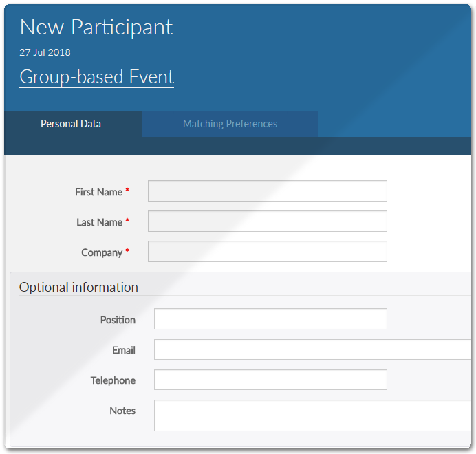Viewport: 476px width, 454px height.
Task: Click inside the Notes text area
Action: tap(313, 415)
